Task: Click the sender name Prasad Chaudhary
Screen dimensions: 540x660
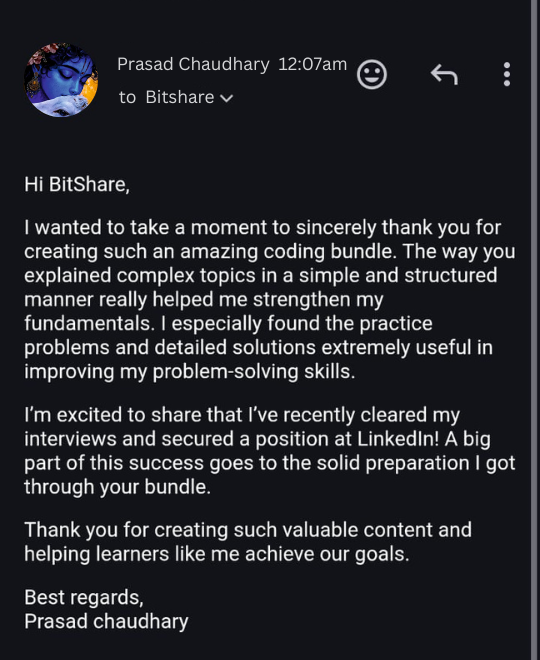Action: (193, 64)
